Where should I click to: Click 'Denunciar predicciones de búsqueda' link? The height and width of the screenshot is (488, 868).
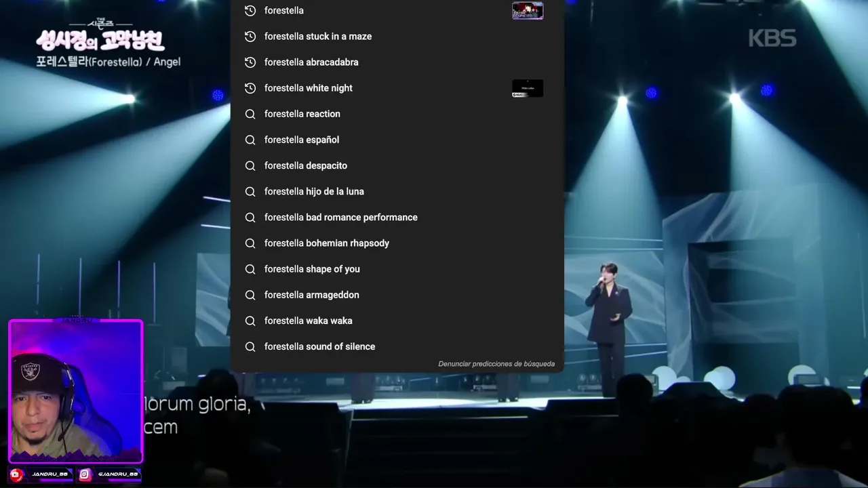[496, 364]
